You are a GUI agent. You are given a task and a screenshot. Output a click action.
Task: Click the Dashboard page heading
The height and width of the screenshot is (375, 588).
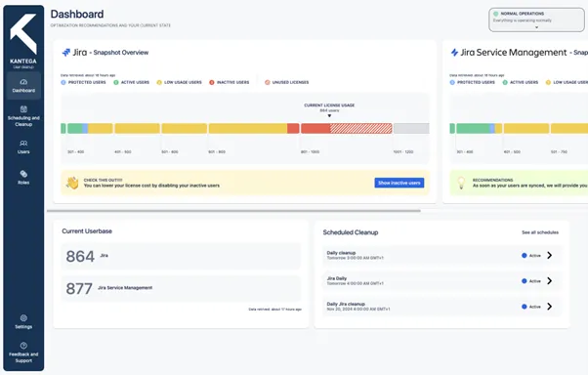pyautogui.click(x=77, y=15)
